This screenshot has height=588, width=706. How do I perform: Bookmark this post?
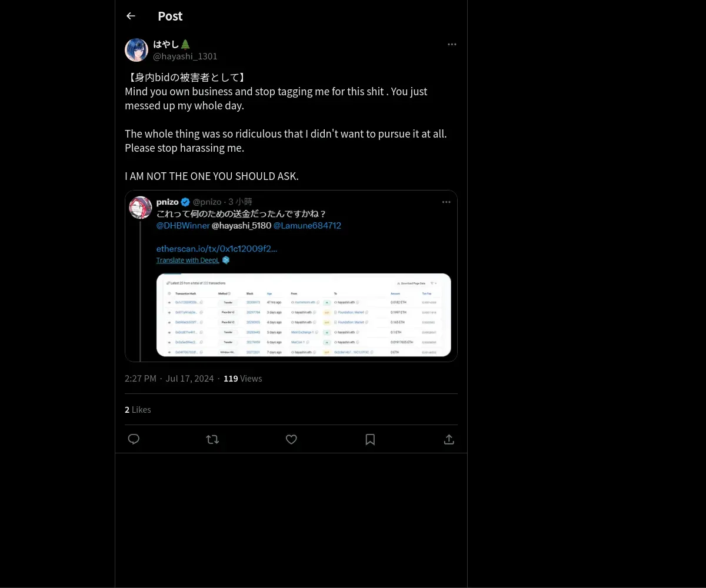[370, 439]
